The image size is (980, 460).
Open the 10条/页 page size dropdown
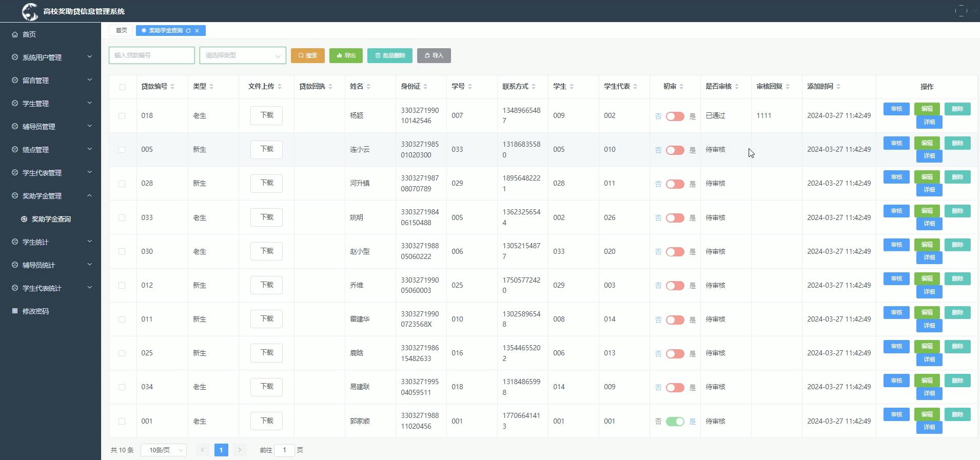click(x=164, y=450)
